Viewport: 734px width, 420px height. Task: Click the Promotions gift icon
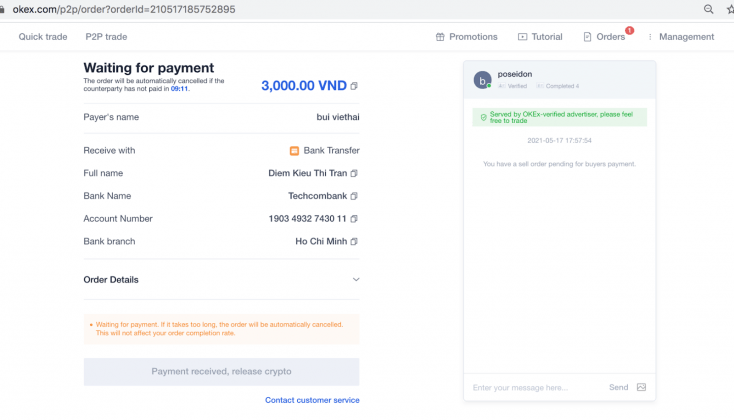(440, 37)
